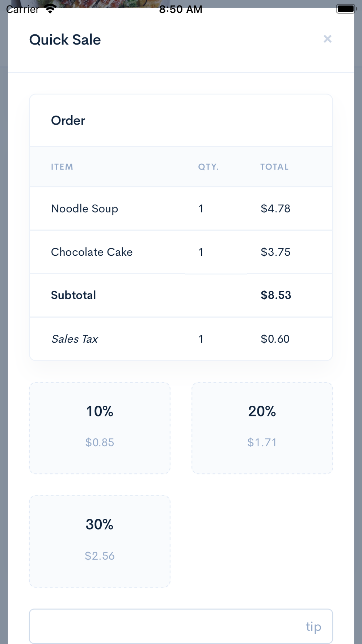
Task: Focus the custom tip input field
Action: (181, 626)
